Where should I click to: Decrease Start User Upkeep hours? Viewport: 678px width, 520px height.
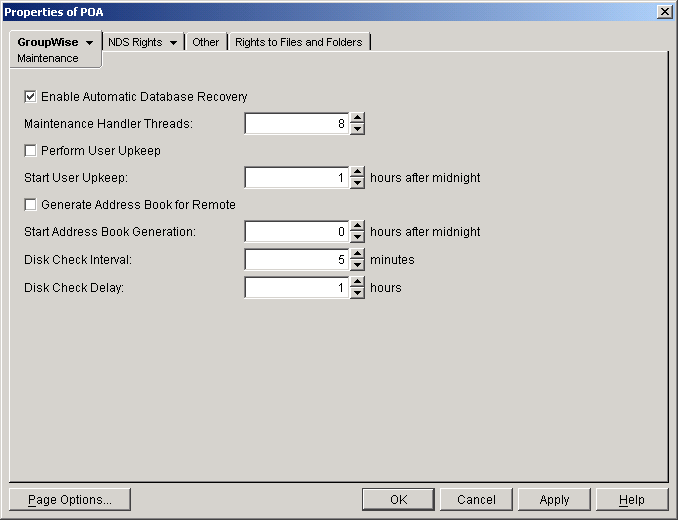pyautogui.click(x=357, y=183)
